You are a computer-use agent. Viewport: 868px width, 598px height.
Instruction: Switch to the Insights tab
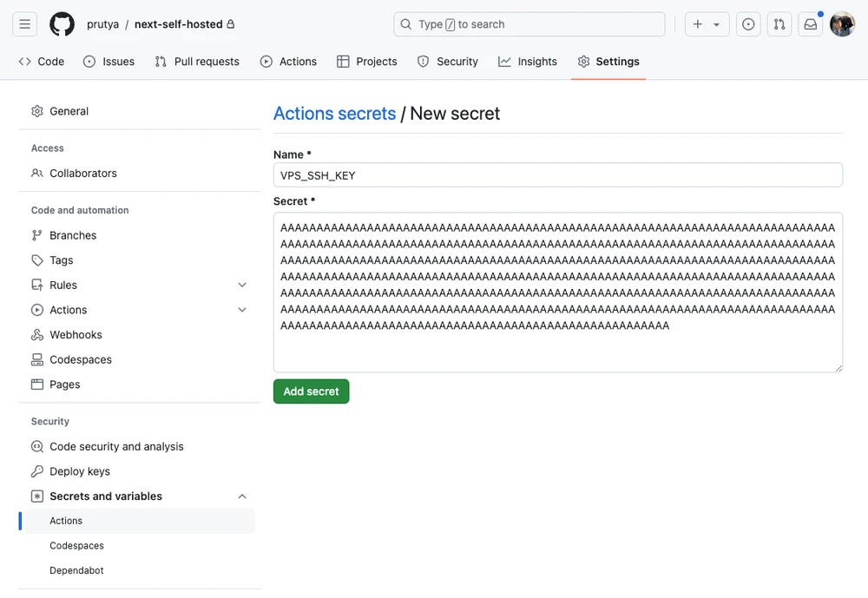click(x=528, y=62)
